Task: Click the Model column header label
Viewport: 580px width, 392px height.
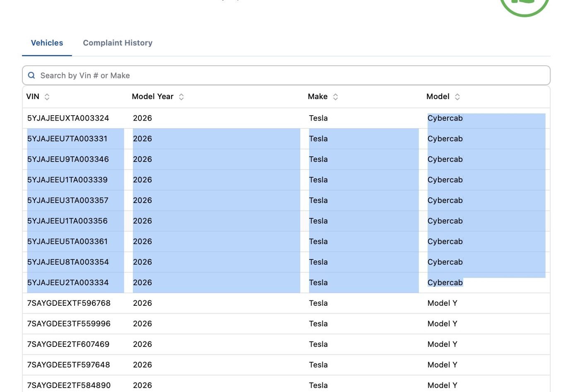Action: [438, 97]
